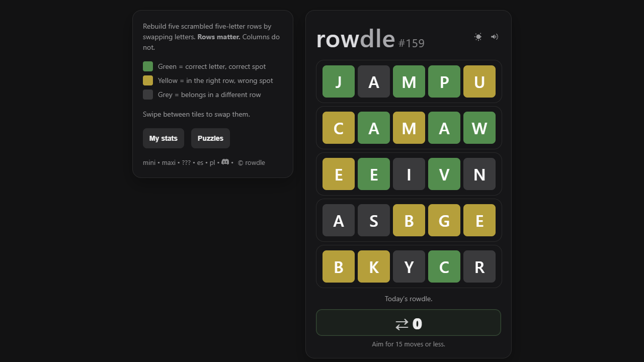Open My stats
This screenshot has width=644, height=362.
click(164, 138)
